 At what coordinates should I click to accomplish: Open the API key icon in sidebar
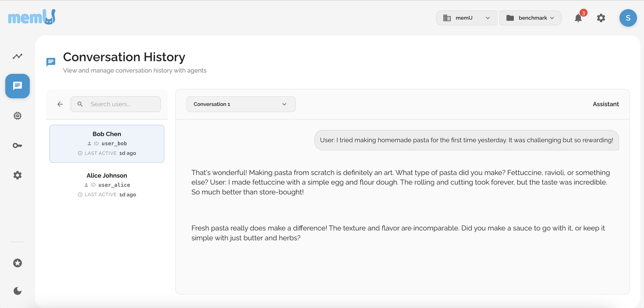click(18, 146)
